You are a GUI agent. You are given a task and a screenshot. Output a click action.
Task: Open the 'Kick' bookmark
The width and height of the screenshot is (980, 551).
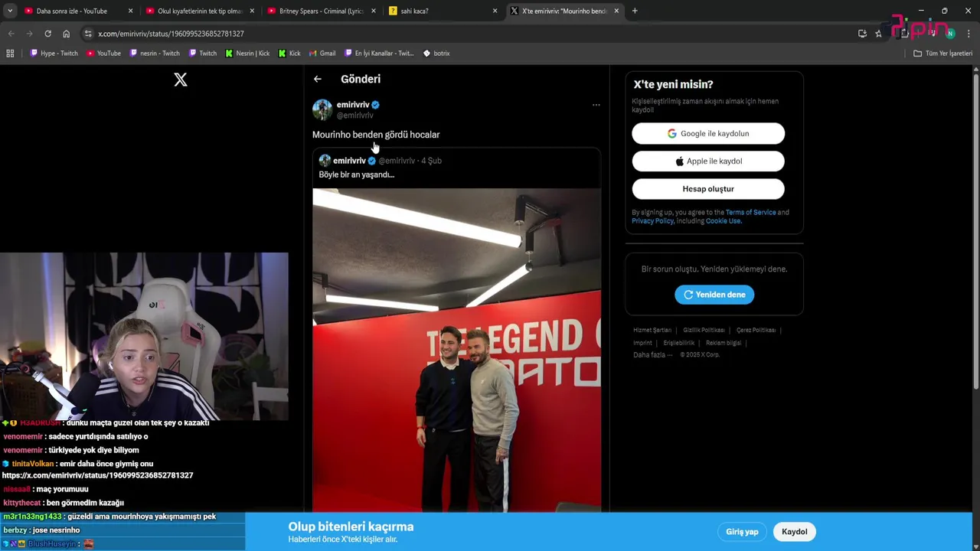[289, 54]
